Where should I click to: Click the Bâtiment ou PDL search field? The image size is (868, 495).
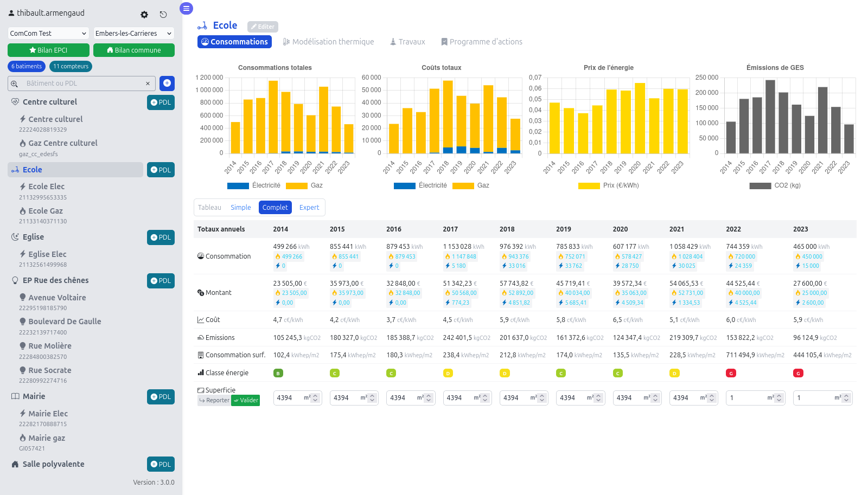point(81,83)
